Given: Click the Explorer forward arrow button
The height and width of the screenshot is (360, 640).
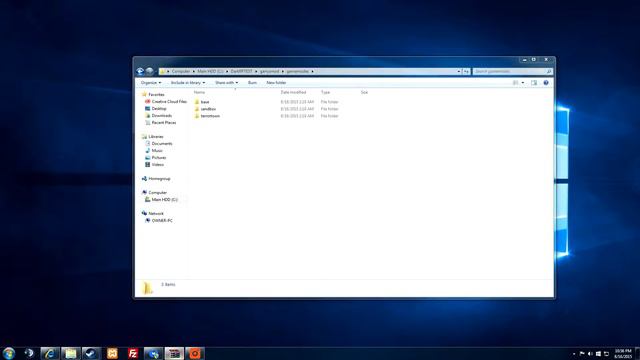Looking at the screenshot, I should pyautogui.click(x=149, y=71).
